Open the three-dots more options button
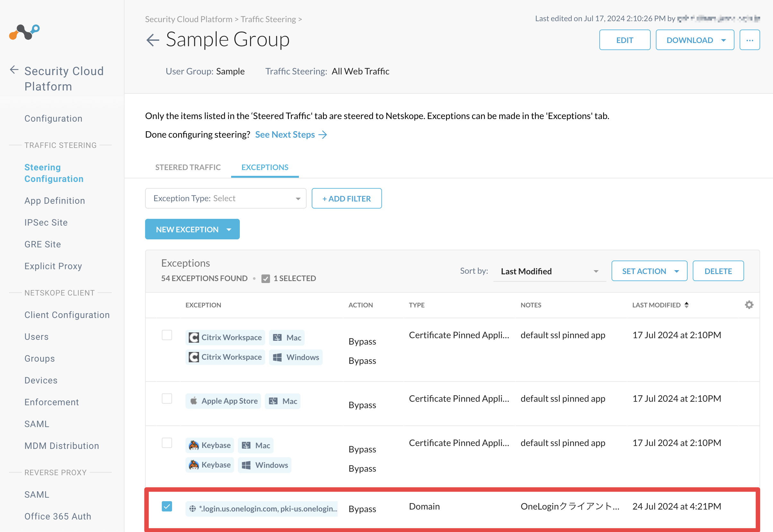The width and height of the screenshot is (773, 532). pyautogui.click(x=749, y=40)
